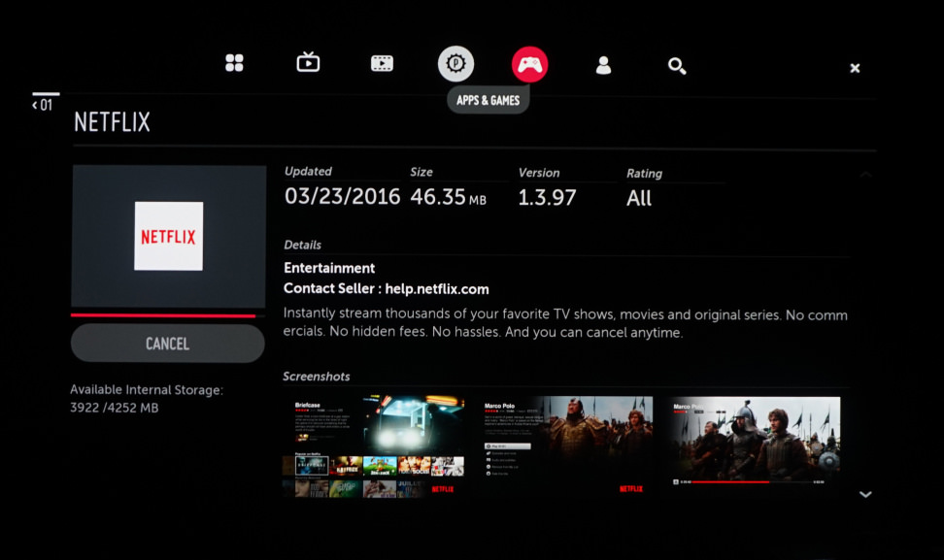Click the Netflix download progress bar
944x560 pixels.
pos(167,315)
